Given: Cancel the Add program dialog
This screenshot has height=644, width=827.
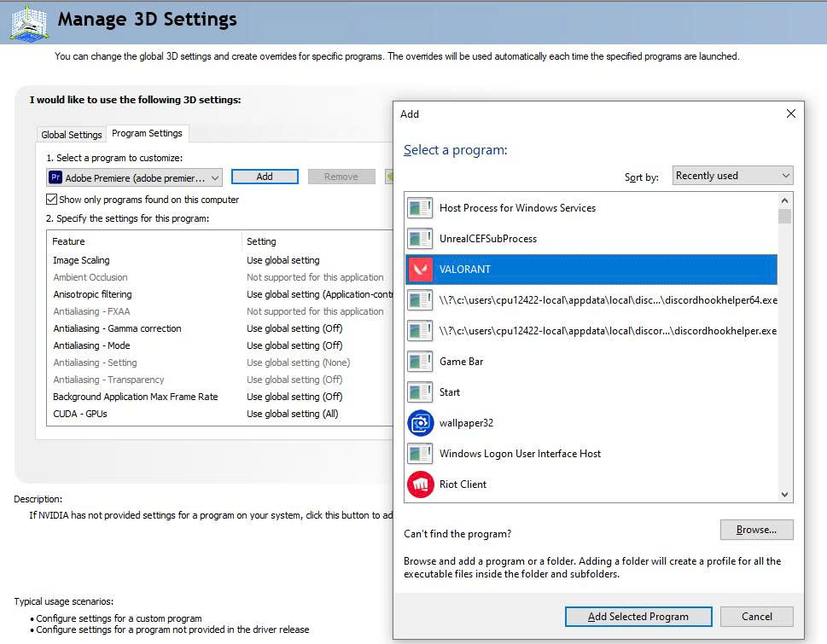Looking at the screenshot, I should (x=756, y=617).
